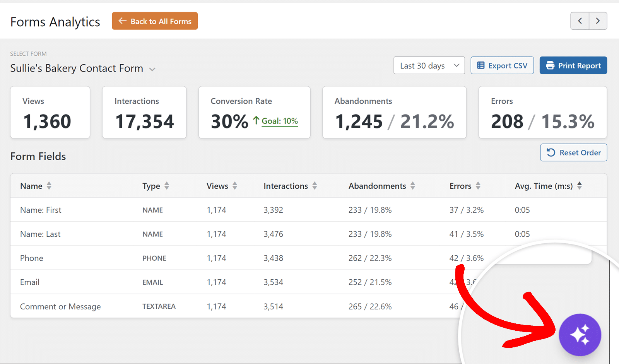This screenshot has height=364, width=619.
Task: Sort table by Name column arrows
Action: point(49,186)
